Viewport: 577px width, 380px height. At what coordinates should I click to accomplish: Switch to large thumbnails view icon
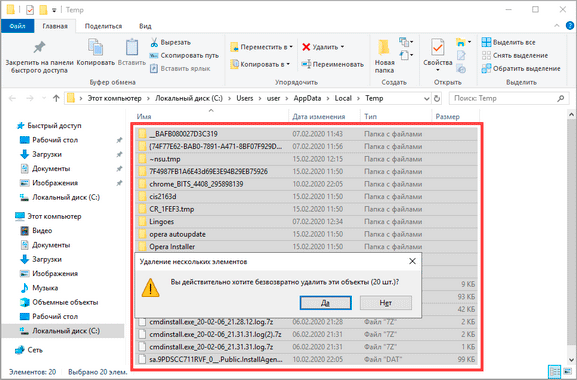[568, 371]
